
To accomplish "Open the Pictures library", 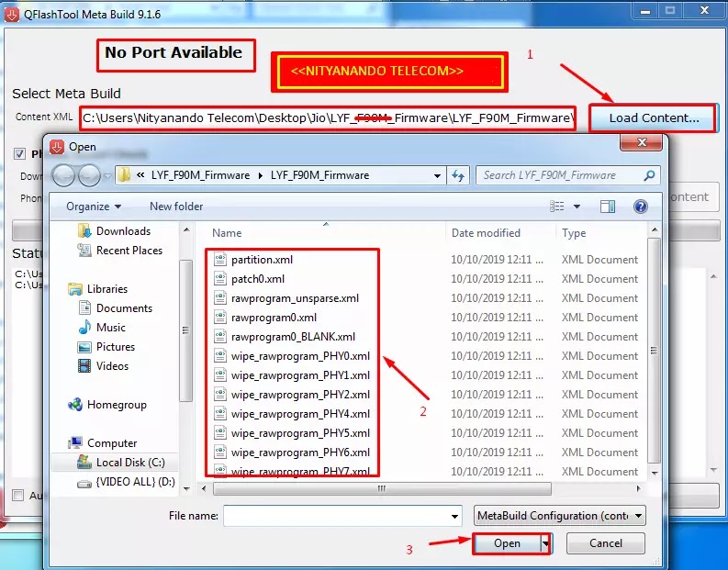I will pyautogui.click(x=115, y=347).
